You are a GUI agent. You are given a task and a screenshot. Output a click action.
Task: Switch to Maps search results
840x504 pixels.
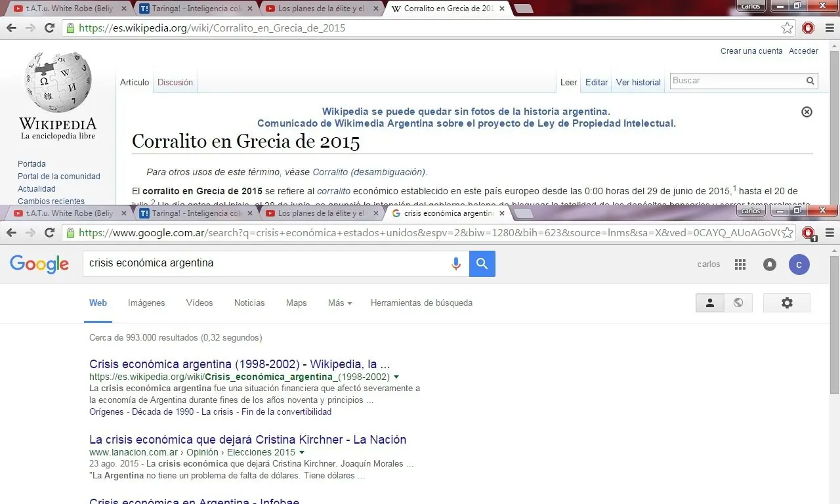pos(297,303)
